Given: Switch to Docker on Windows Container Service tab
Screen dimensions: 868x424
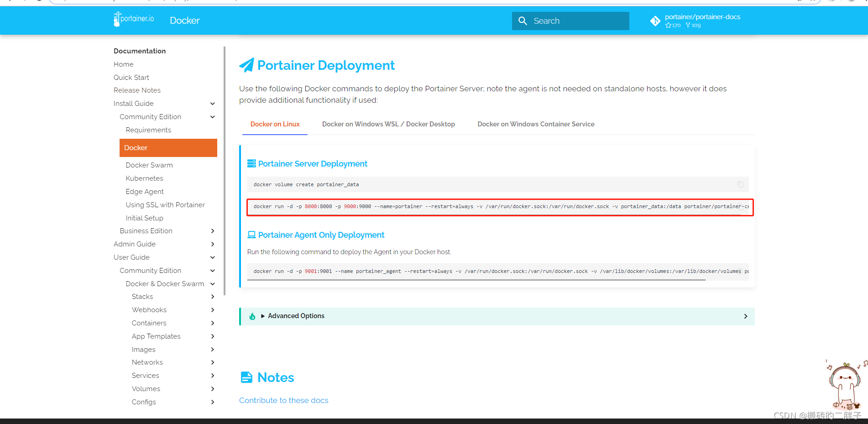Looking at the screenshot, I should [536, 124].
